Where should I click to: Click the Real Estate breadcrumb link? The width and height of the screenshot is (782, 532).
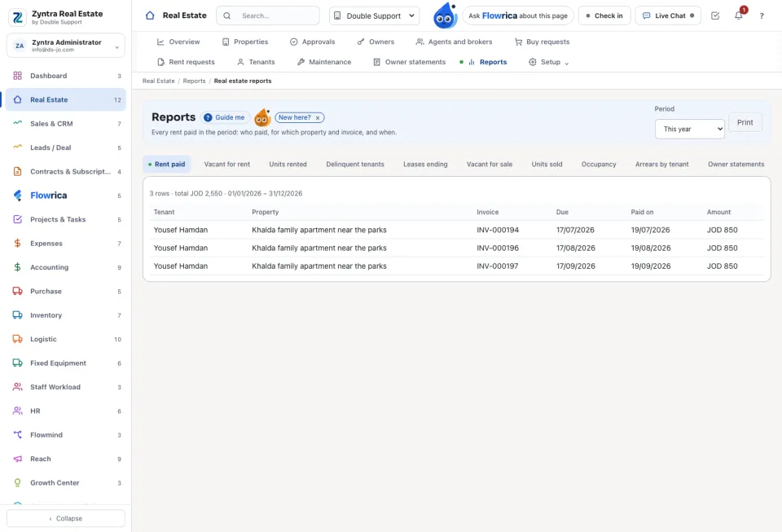click(159, 81)
